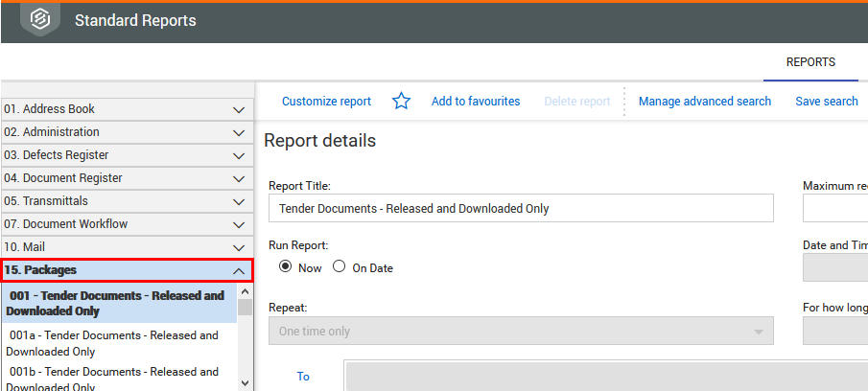868x391 pixels.
Task: Open the Repeat dropdown
Action: (x=521, y=332)
